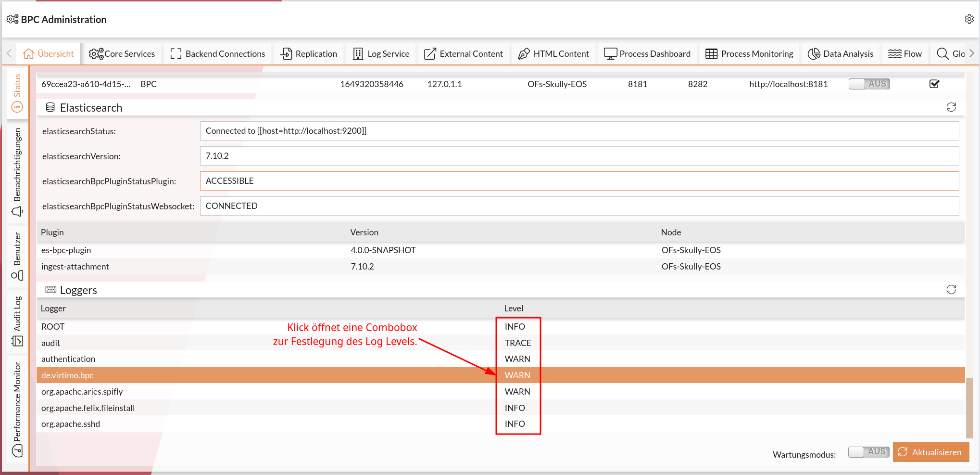The image size is (980, 475).
Task: Open log level combobox for de.virtimo.bpc
Action: pos(517,375)
